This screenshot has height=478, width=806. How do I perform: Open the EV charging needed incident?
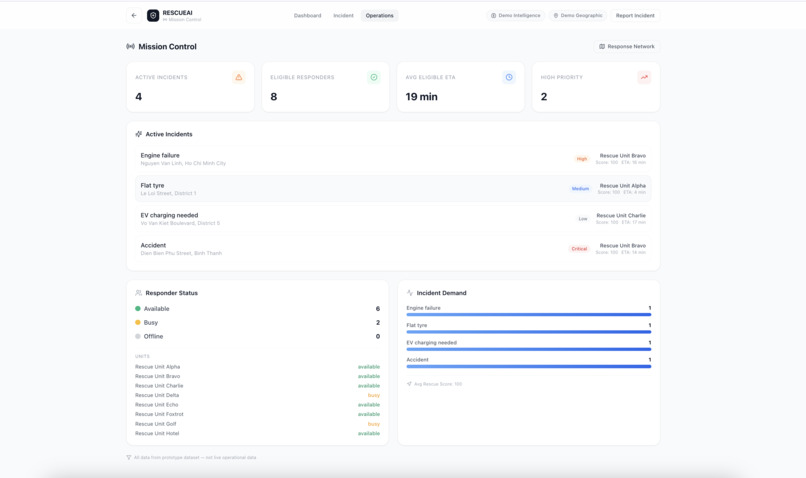coord(393,219)
